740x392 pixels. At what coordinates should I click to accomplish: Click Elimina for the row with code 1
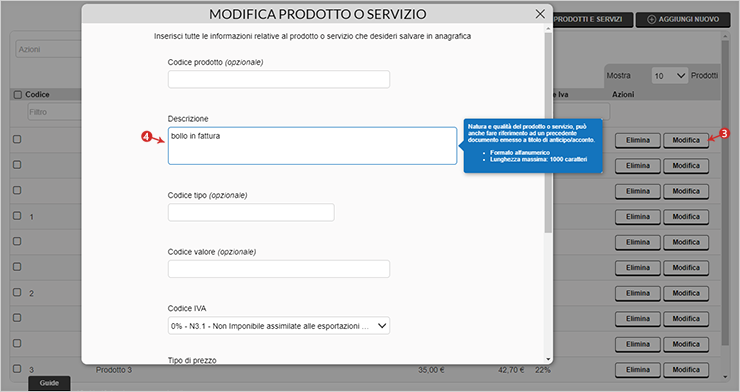[x=638, y=217]
